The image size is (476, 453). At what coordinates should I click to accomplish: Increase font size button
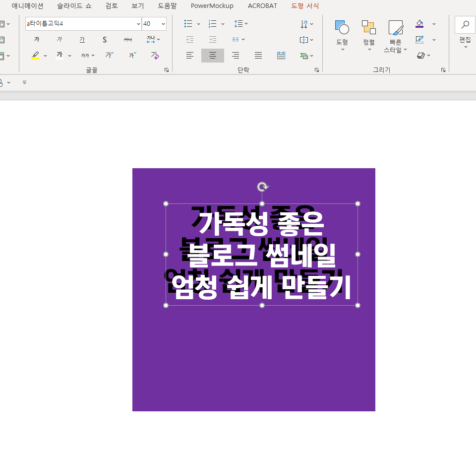pyautogui.click(x=110, y=55)
